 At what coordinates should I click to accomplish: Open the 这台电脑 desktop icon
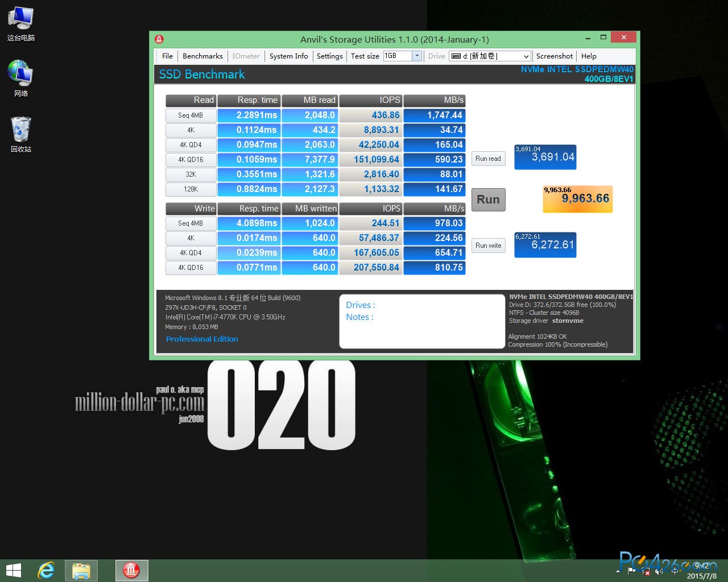point(21,24)
